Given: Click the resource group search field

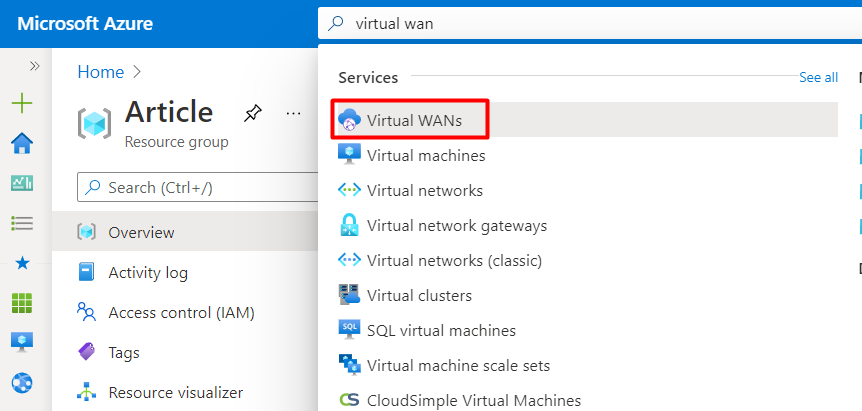Looking at the screenshot, I should 200,187.
